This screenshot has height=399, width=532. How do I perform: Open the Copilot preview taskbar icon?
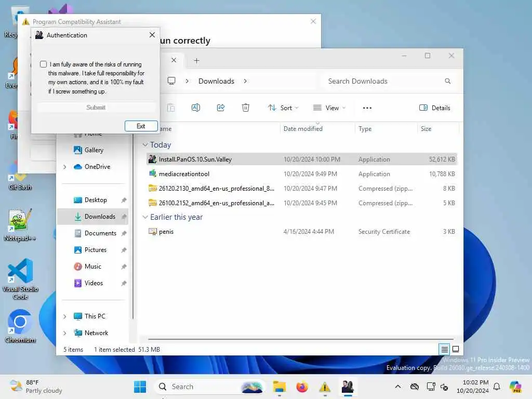point(515,387)
